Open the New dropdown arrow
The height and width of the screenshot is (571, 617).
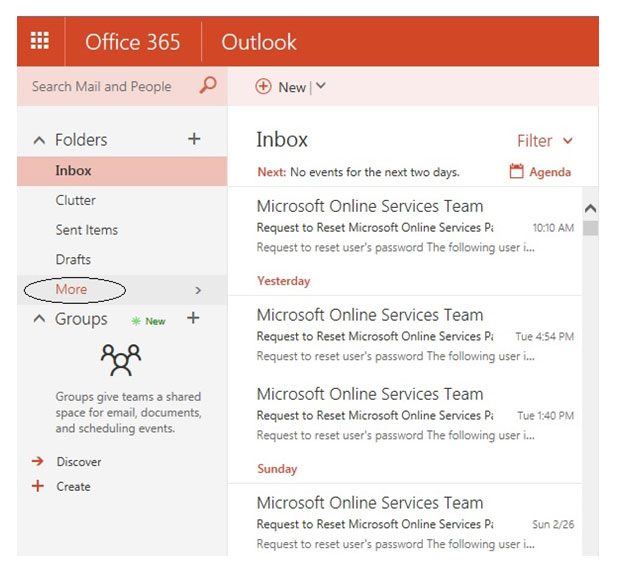pyautogui.click(x=321, y=86)
